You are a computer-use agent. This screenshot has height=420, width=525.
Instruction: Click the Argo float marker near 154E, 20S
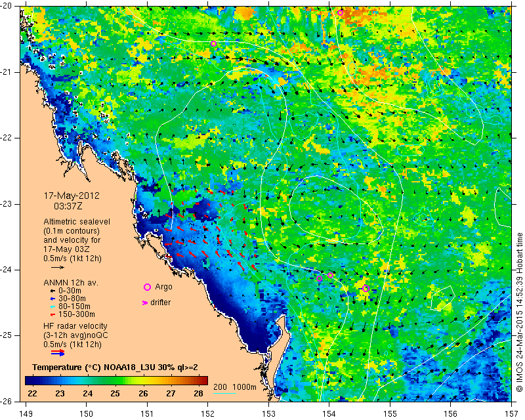[x=340, y=12]
